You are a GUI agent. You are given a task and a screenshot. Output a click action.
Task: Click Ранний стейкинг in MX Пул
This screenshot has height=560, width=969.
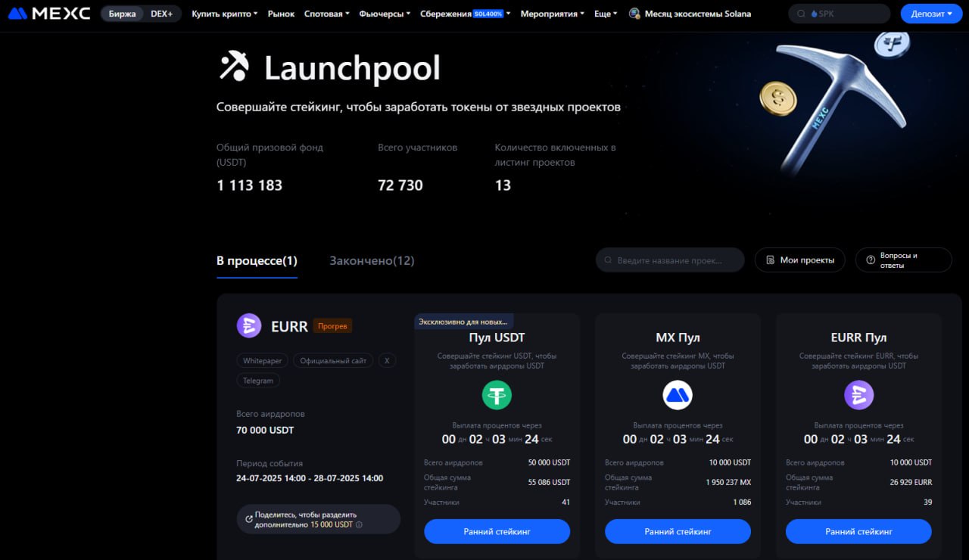(x=678, y=531)
